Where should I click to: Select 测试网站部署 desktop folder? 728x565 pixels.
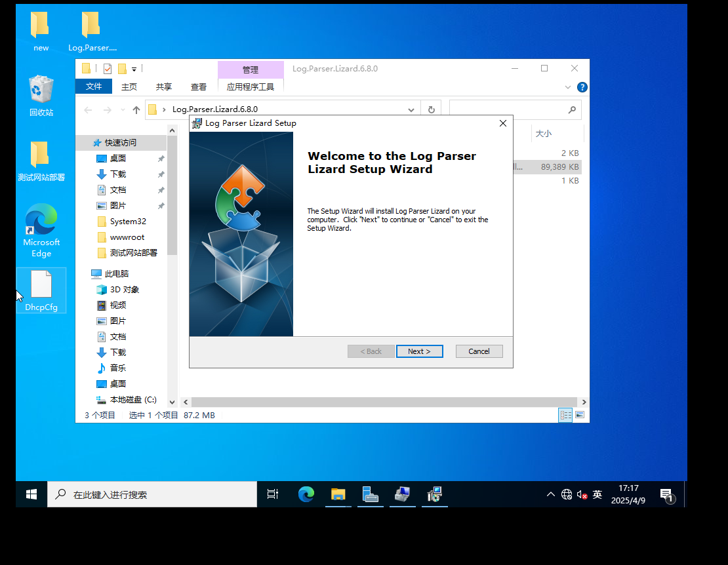click(41, 161)
